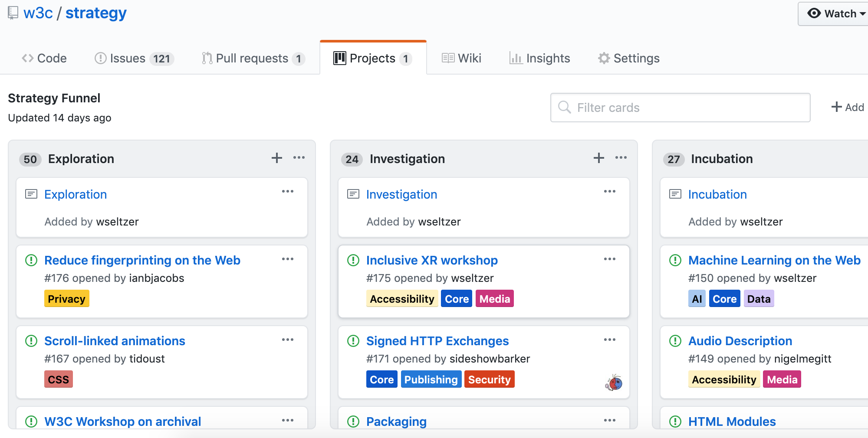Expand the Inclusive XR workshop card menu
This screenshot has height=438, width=868.
(610, 259)
